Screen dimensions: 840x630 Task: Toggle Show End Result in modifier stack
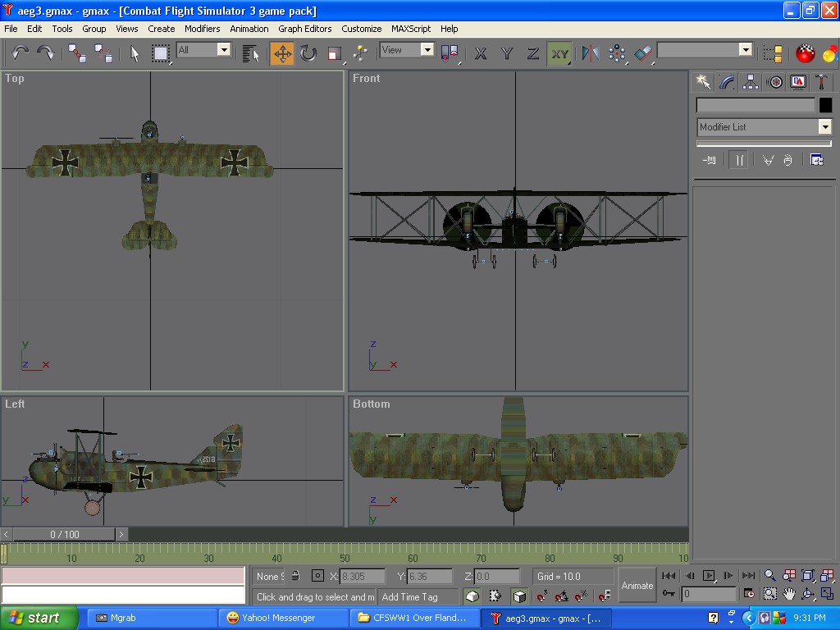click(x=739, y=160)
